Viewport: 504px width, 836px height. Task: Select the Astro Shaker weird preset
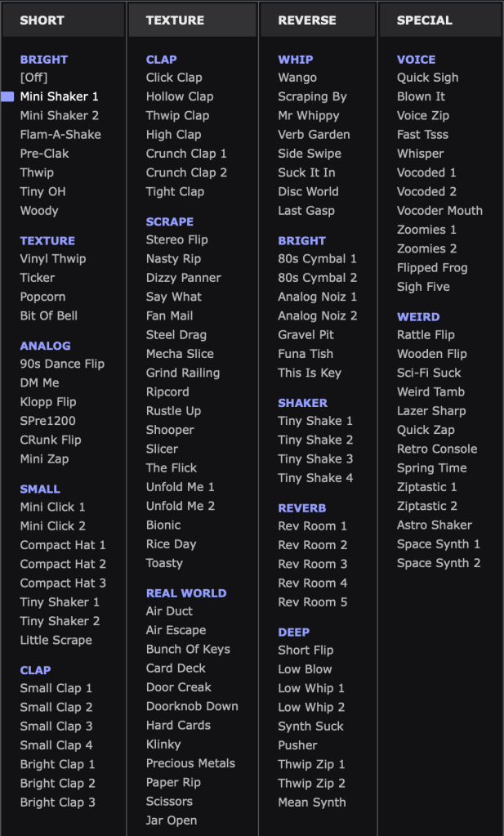(435, 525)
